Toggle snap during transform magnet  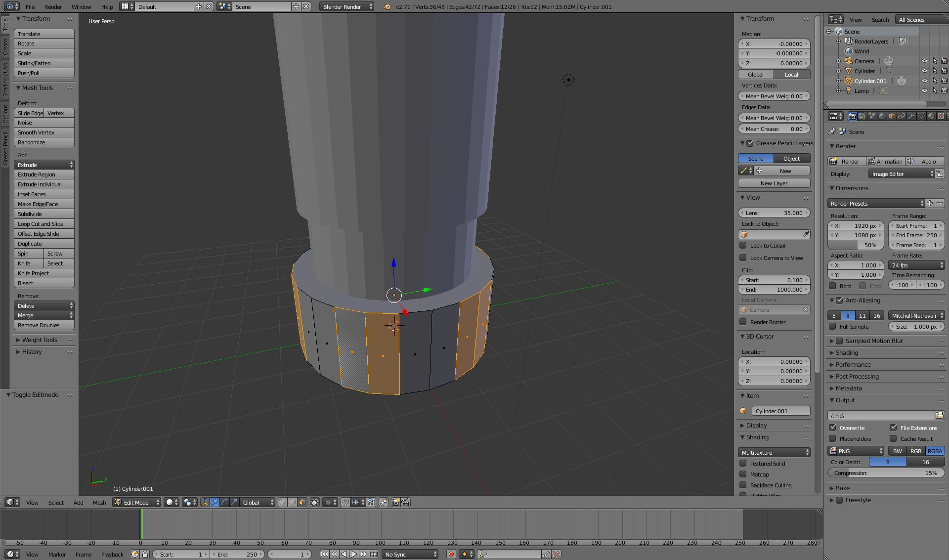[x=345, y=502]
